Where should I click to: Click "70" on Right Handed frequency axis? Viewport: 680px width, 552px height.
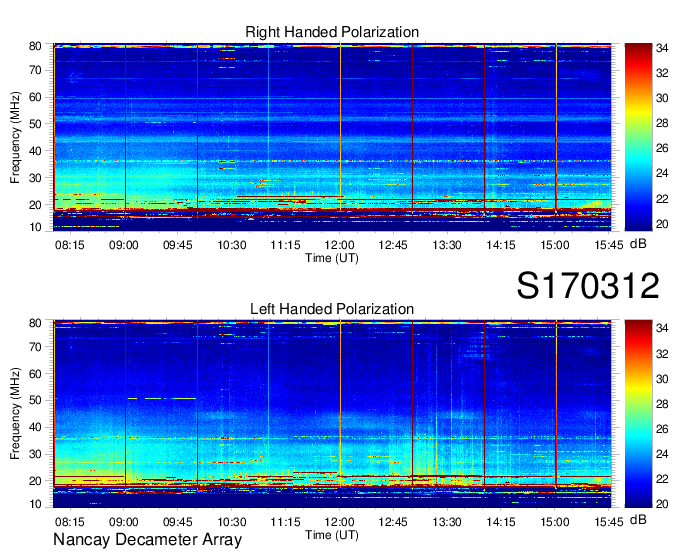(x=35, y=70)
